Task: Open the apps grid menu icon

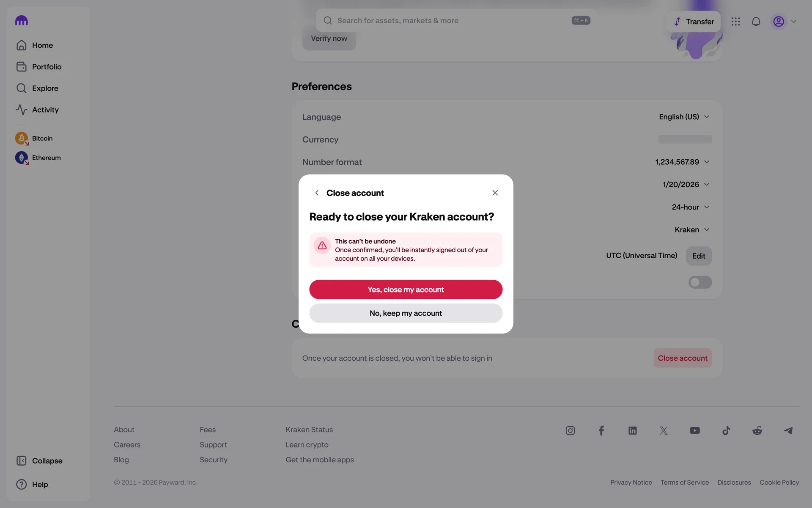Action: pos(735,22)
